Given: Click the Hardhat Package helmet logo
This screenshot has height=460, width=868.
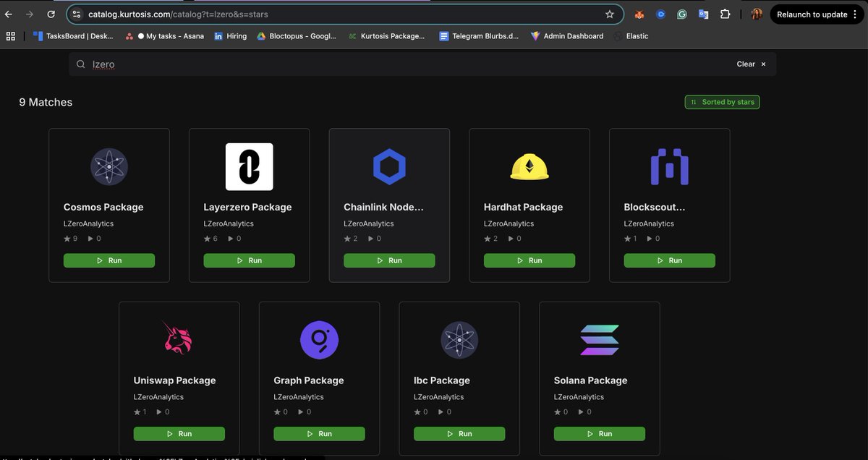Looking at the screenshot, I should (529, 167).
